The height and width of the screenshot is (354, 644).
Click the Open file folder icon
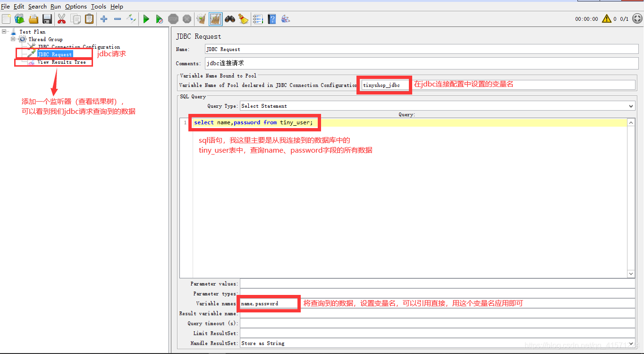pyautogui.click(x=34, y=19)
